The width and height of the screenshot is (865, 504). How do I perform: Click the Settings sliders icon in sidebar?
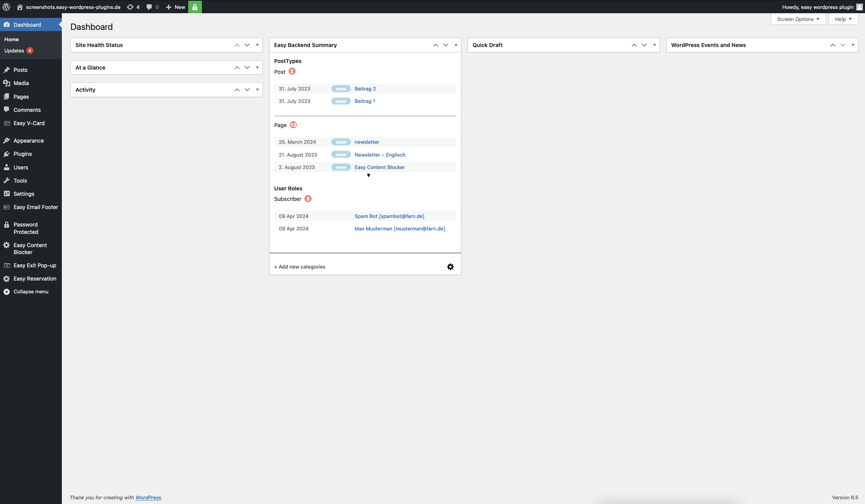pyautogui.click(x=7, y=194)
